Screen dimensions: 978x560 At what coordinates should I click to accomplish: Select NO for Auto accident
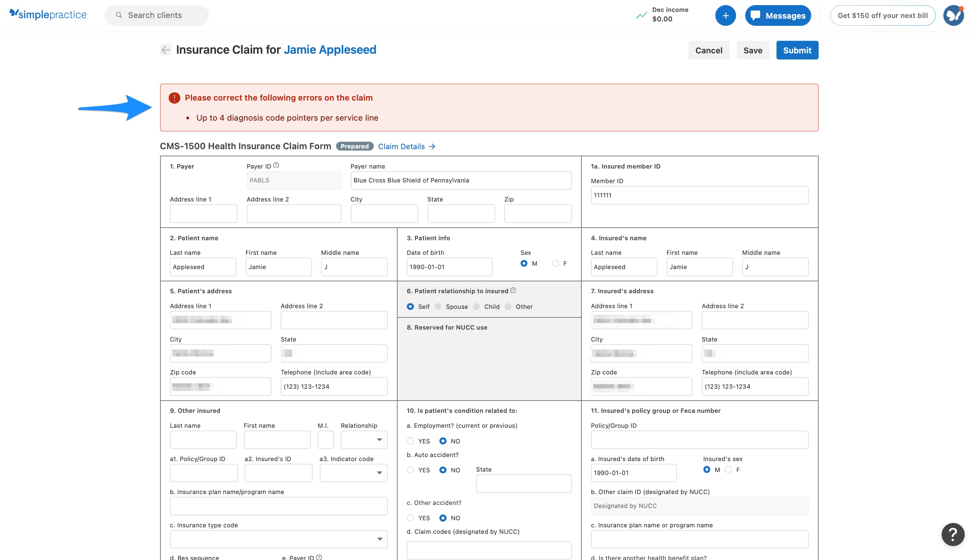click(443, 470)
